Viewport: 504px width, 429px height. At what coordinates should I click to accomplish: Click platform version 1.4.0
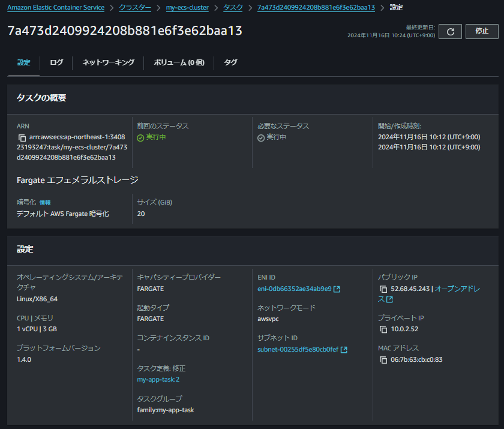coord(24,359)
